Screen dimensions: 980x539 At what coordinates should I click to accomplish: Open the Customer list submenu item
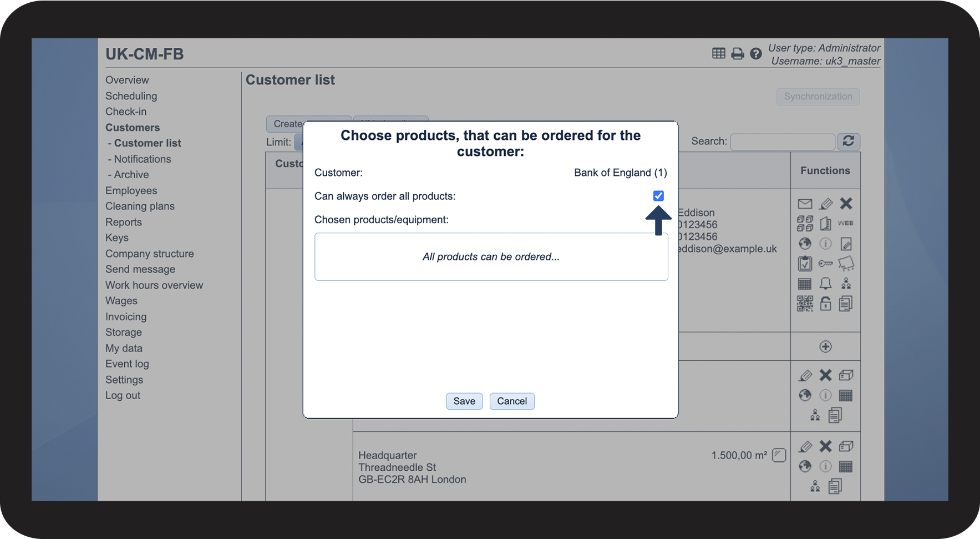148,143
